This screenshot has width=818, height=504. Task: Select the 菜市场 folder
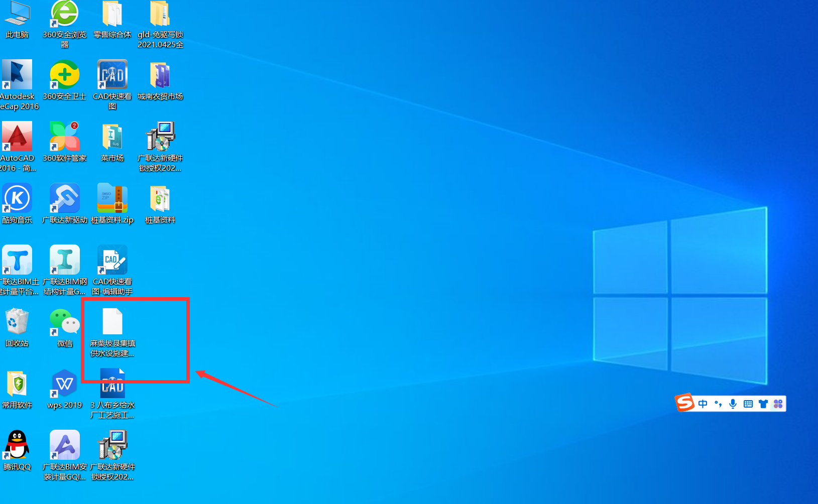pyautogui.click(x=112, y=142)
